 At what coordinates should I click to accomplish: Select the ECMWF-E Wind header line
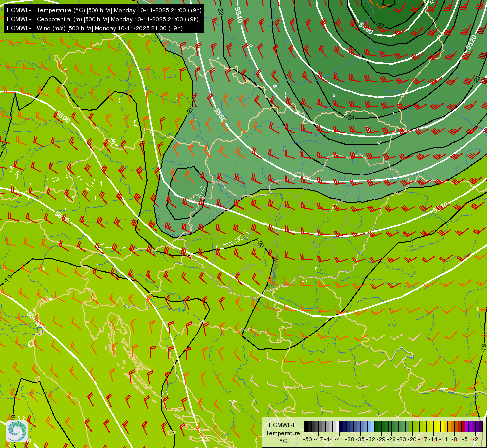[x=95, y=28]
